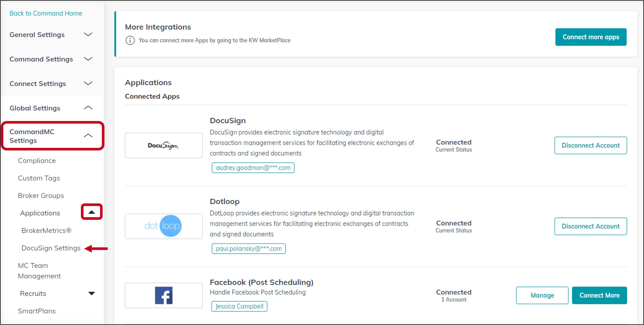Screen dimensions: 644x325
Task: Click the DocuSign logo thumbnail
Action: click(163, 145)
